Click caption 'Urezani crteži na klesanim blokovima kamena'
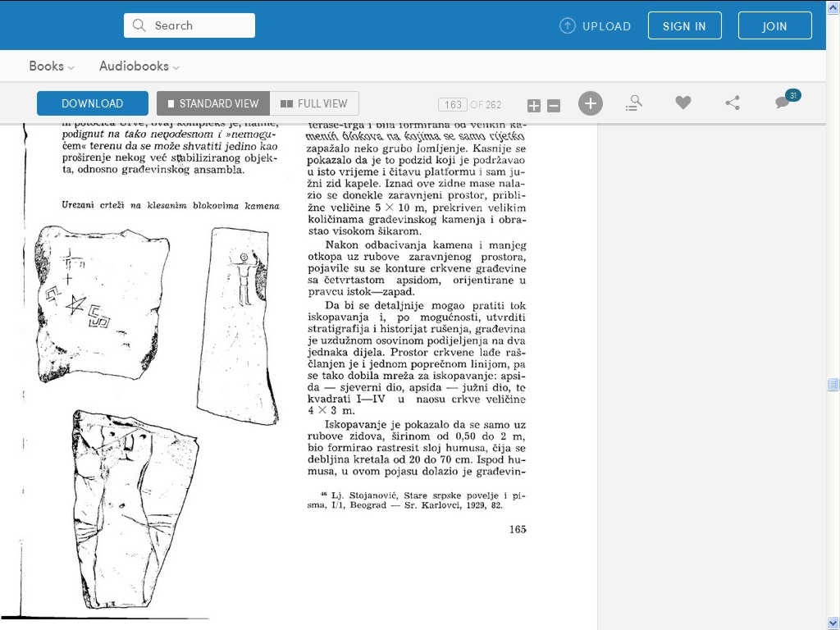The image size is (840, 630). click(171, 205)
